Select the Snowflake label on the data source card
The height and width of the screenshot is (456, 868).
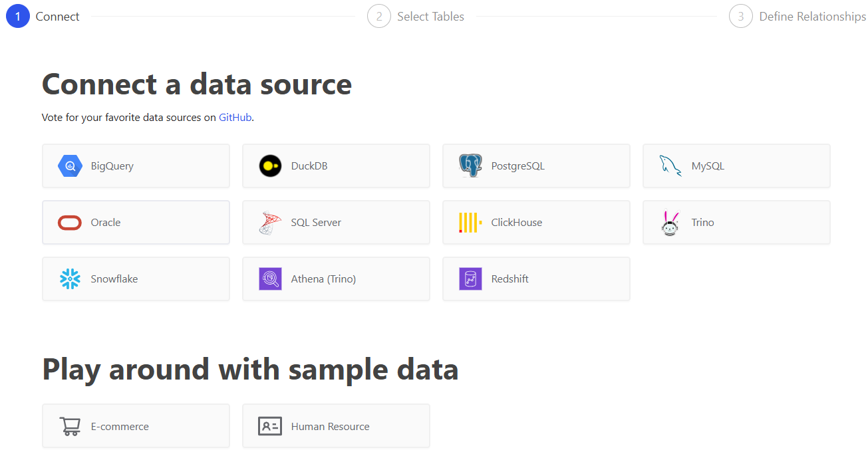click(114, 279)
